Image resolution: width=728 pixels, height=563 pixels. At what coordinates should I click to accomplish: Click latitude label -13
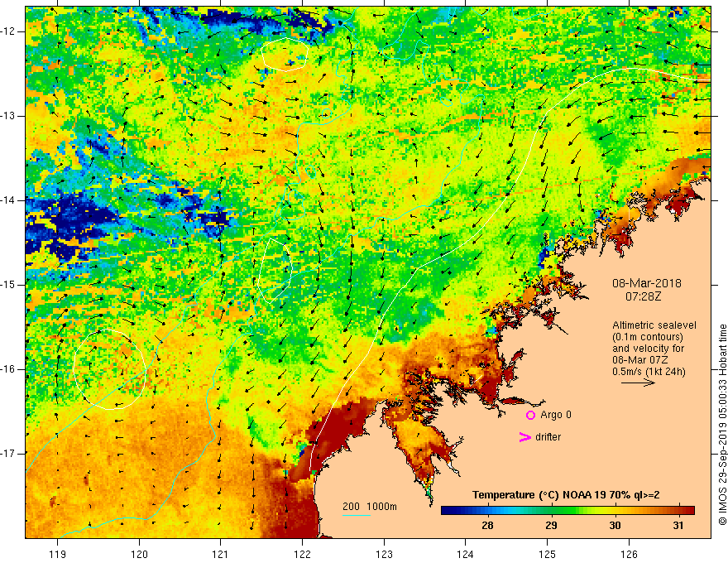[x=8, y=116]
